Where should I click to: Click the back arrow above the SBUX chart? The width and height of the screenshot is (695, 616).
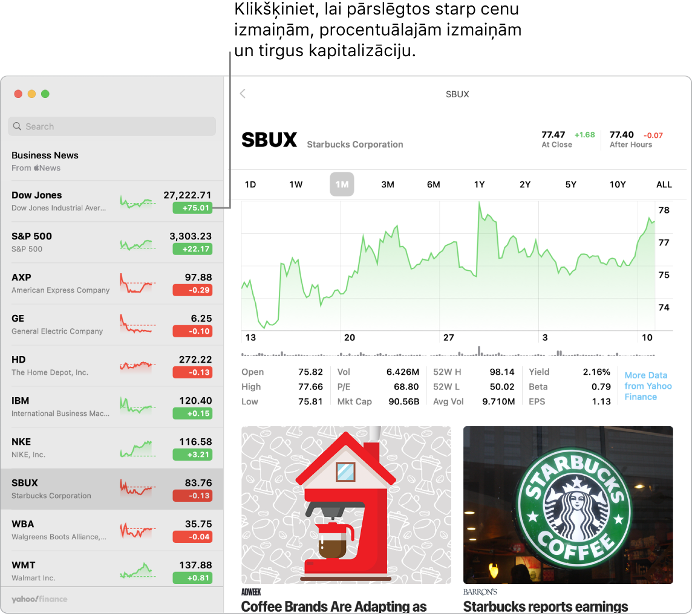coord(242,94)
